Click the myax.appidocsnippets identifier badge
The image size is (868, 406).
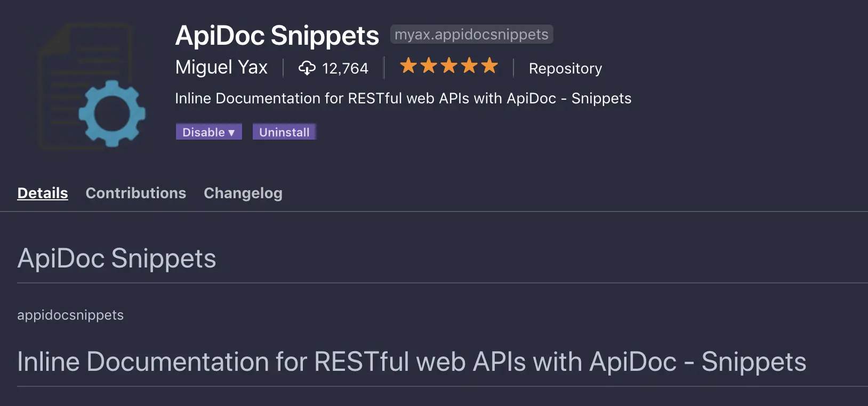[x=471, y=35]
